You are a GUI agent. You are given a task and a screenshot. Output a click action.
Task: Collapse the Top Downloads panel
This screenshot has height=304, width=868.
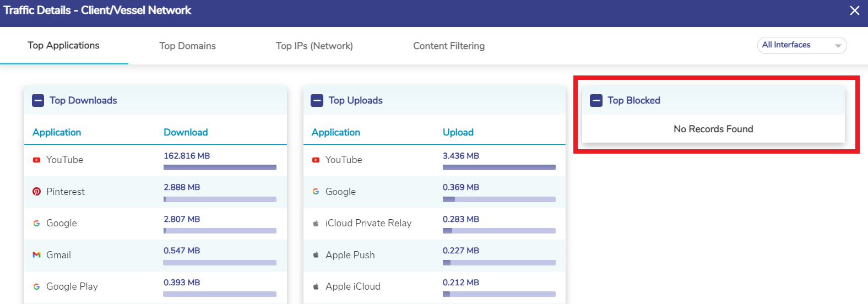38,101
